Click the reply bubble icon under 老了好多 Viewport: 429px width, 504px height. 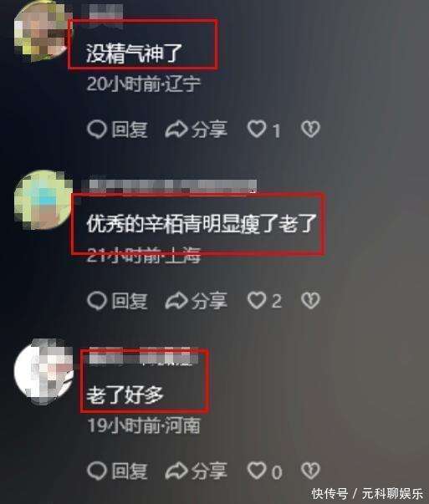click(x=97, y=471)
